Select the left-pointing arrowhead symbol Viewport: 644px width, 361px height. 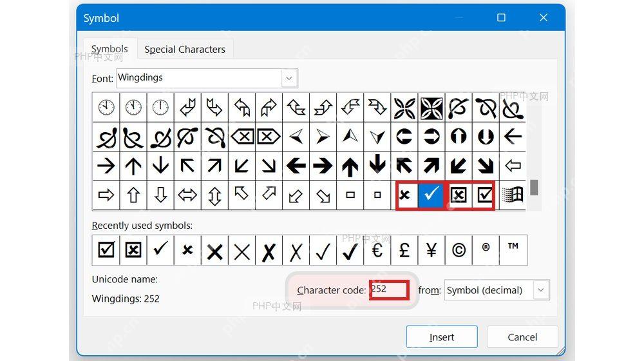coord(296,136)
